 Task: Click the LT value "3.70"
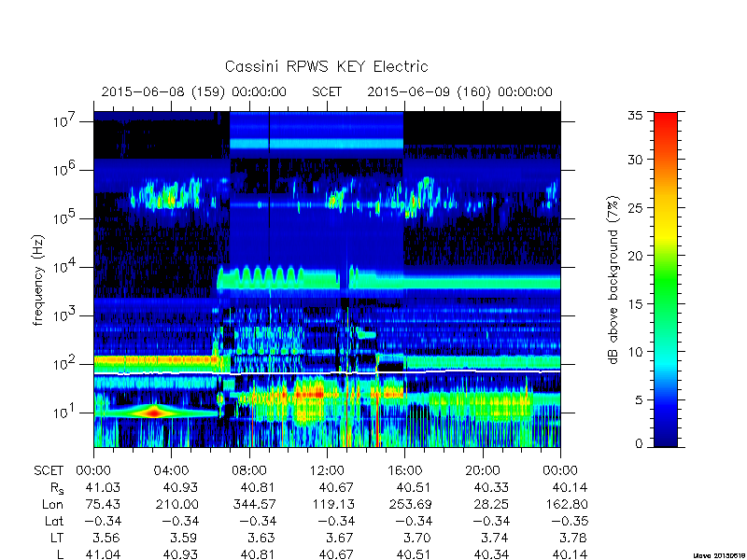point(416,538)
